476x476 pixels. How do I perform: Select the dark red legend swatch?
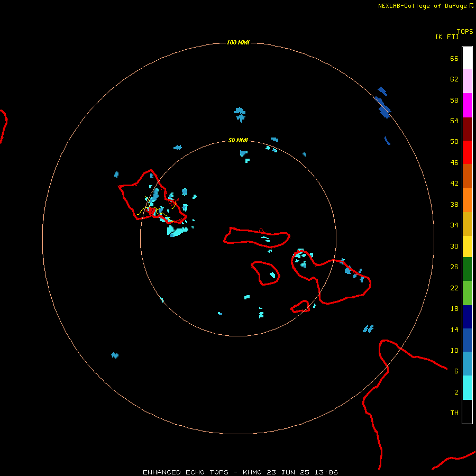(x=467, y=129)
